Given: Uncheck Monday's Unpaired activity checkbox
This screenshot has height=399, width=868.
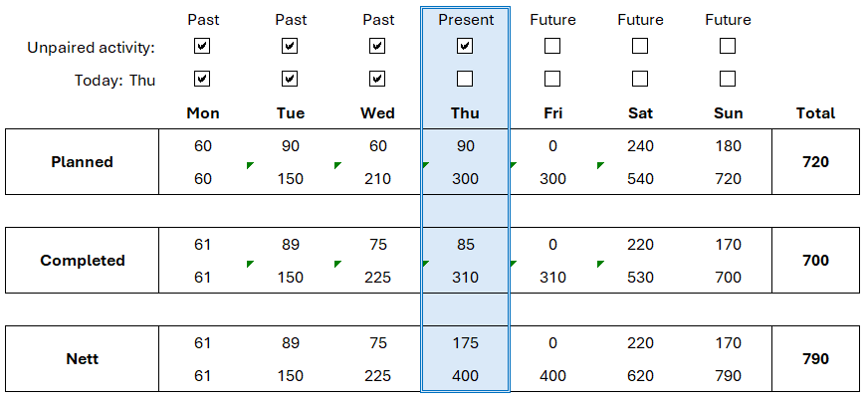Looking at the screenshot, I should tap(202, 46).
